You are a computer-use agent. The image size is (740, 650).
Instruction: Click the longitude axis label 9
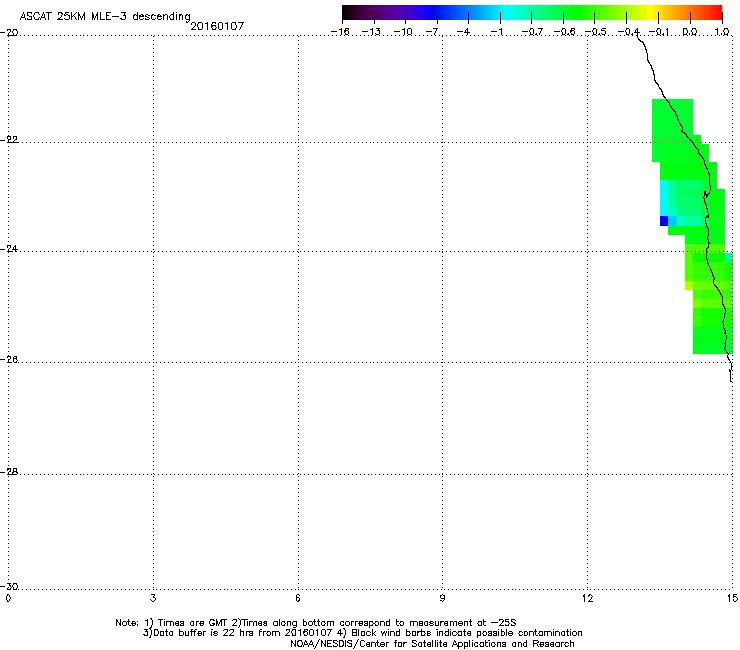point(442,598)
